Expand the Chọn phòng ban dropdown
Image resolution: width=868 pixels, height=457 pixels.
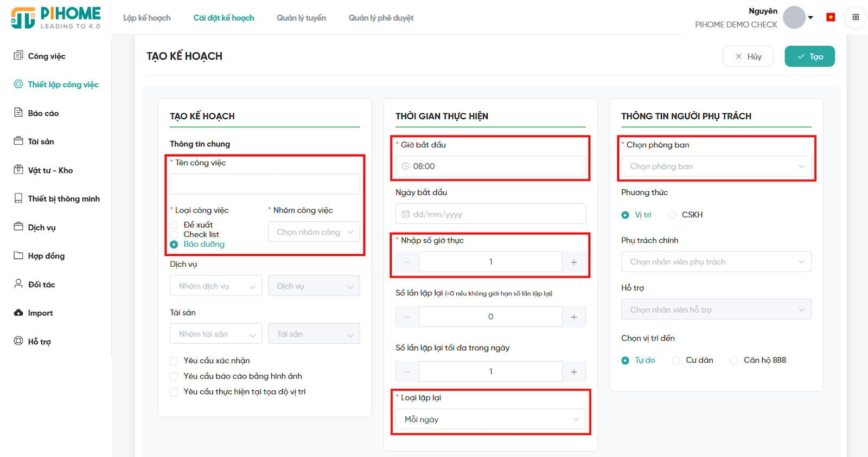[x=716, y=166]
